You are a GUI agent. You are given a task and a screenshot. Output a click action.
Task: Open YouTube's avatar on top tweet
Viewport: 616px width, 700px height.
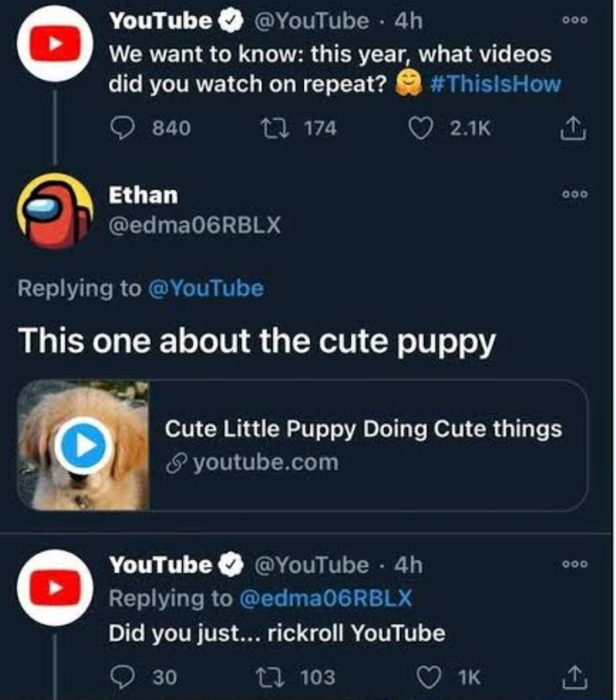click(x=56, y=43)
